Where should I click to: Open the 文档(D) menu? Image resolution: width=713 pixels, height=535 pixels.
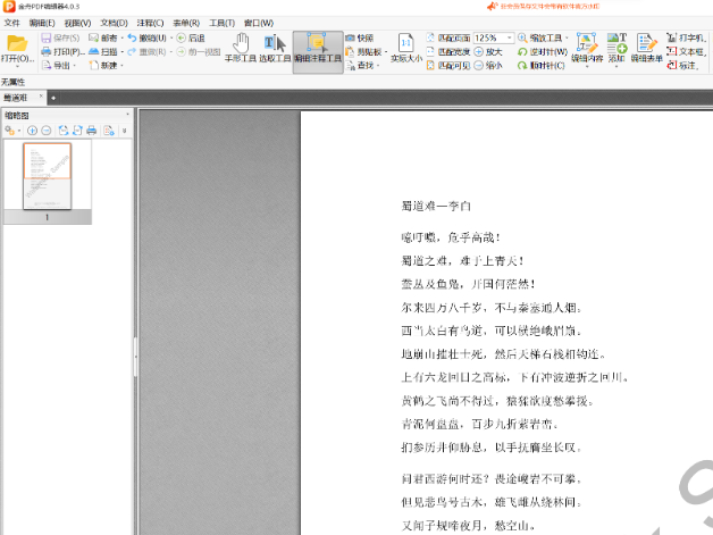[x=114, y=23]
